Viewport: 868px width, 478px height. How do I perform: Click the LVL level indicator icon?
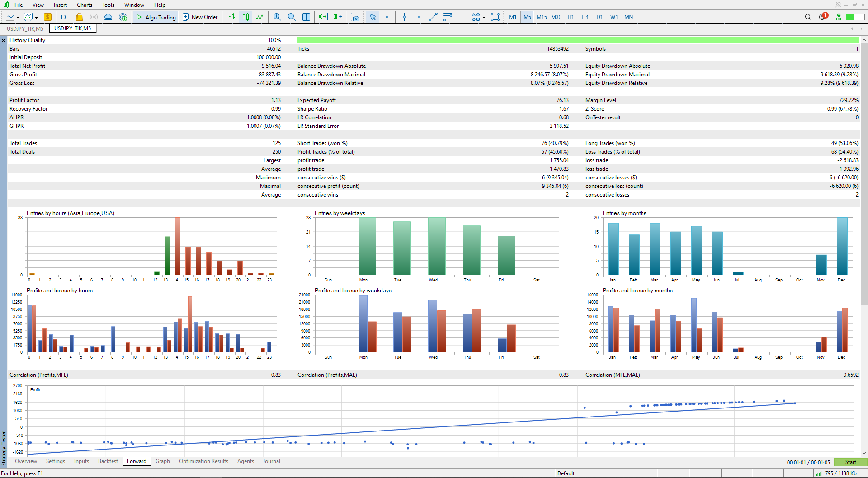pos(839,17)
